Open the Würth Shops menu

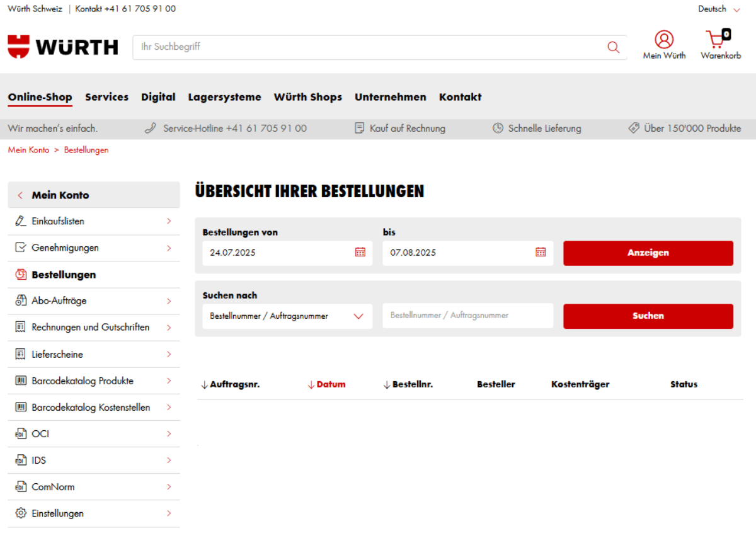[307, 97]
